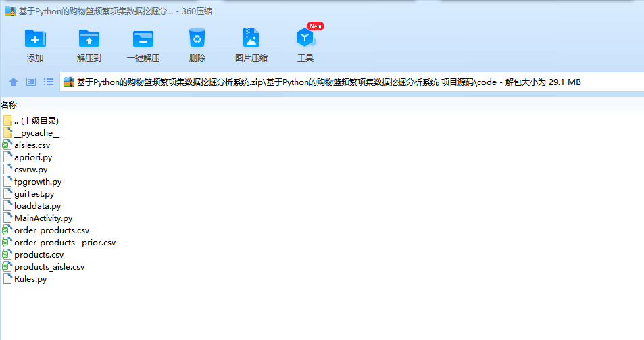Image resolution: width=644 pixels, height=340 pixels.
Task: Click the 解压到 (Extract to) icon
Action: point(89,39)
